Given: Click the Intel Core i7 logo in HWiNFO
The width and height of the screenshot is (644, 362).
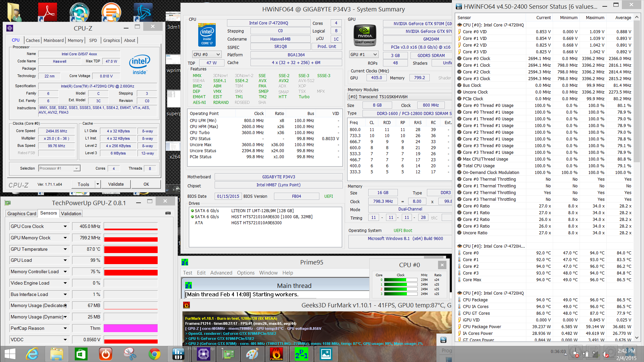Looking at the screenshot, I should pos(207,35).
